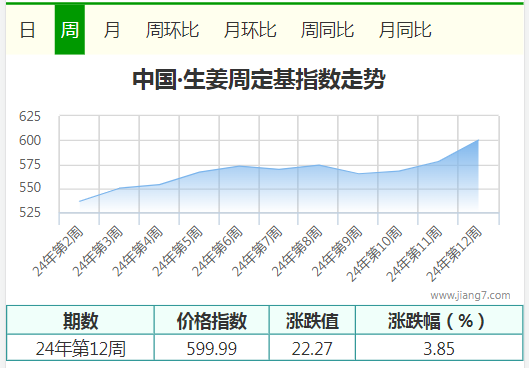The image size is (529, 368).
Task: Click x-axis label 24年第12周
Action: (x=453, y=254)
